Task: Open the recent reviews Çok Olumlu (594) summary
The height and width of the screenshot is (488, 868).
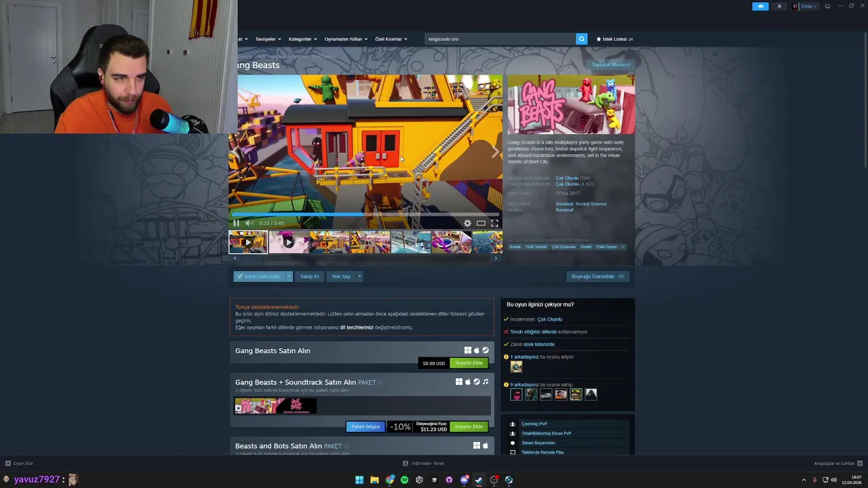Action: (573, 178)
